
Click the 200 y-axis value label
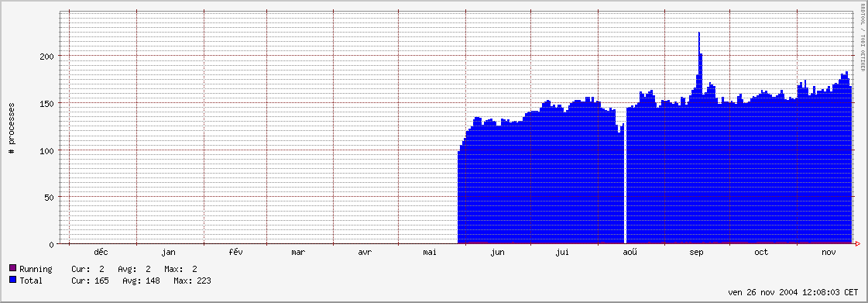47,57
